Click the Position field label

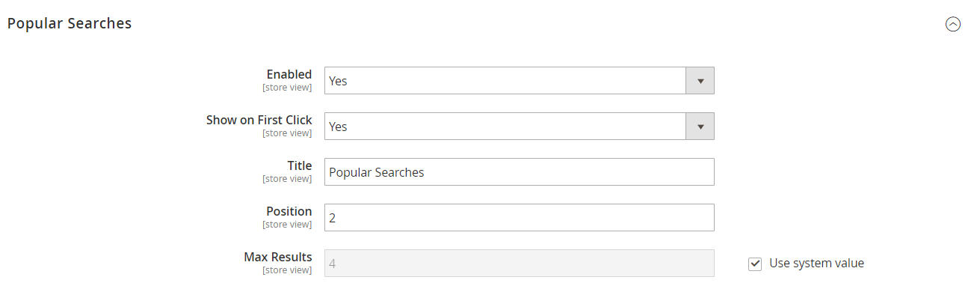tap(289, 211)
